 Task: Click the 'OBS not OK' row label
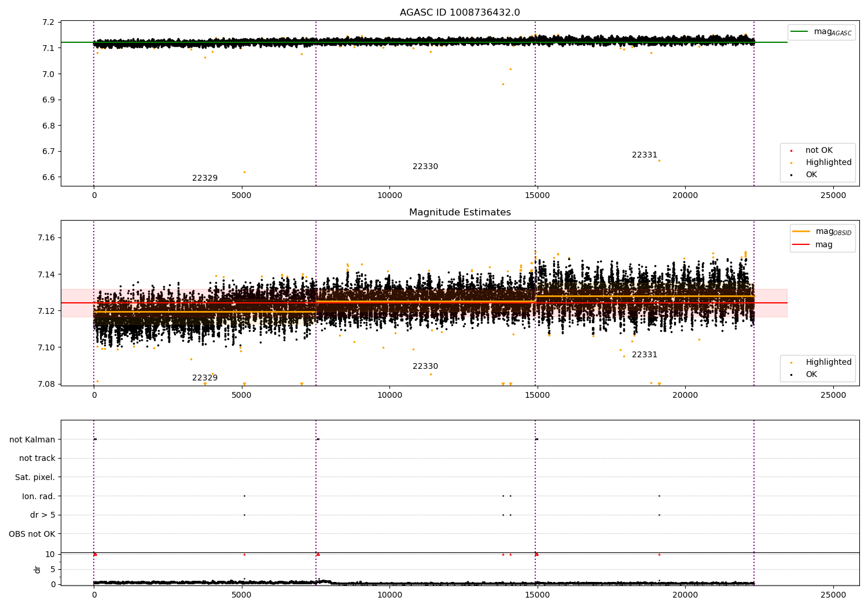tap(32, 534)
